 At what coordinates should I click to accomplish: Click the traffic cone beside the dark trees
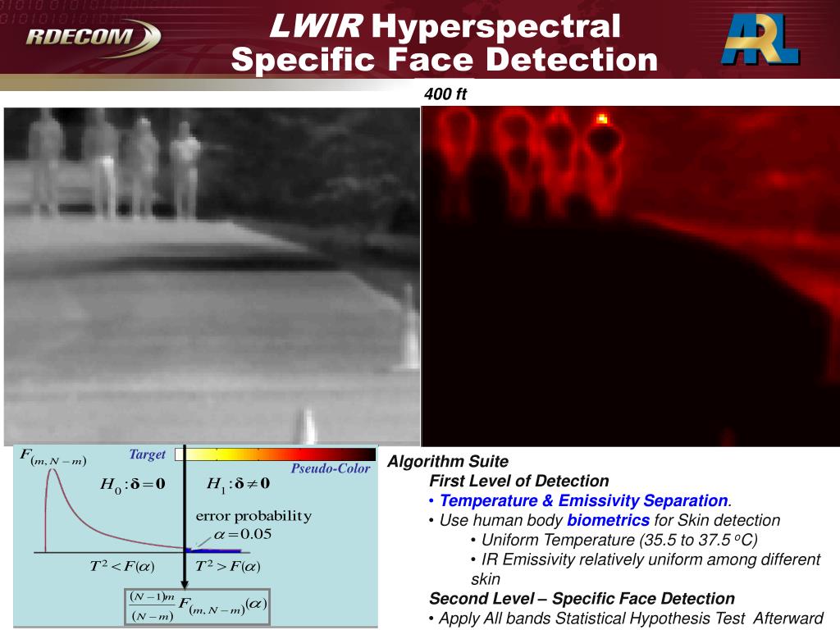pyautogui.click(x=410, y=326)
